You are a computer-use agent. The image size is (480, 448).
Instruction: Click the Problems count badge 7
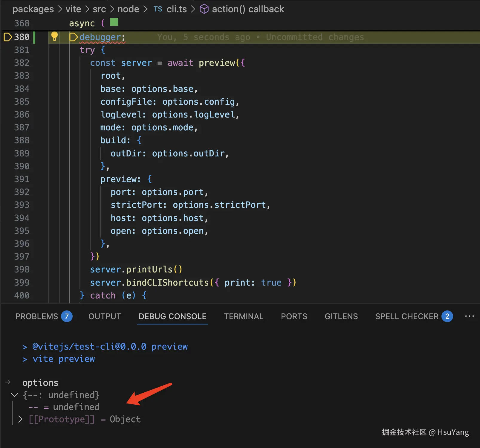coord(67,316)
